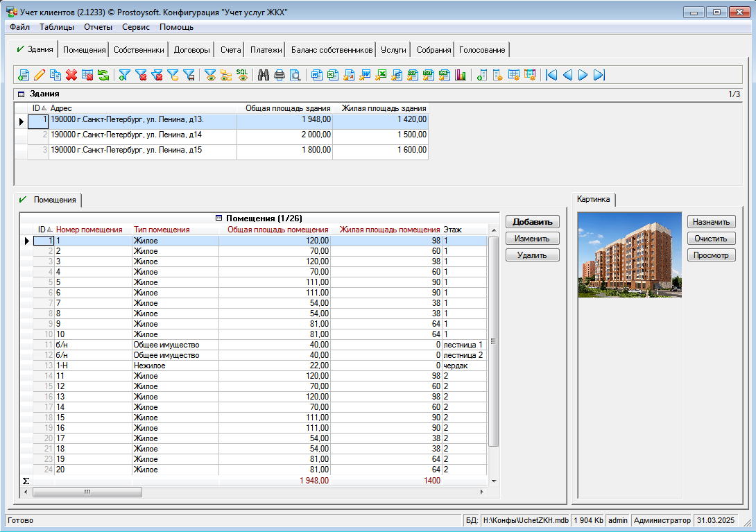The image size is (756, 532).
Task: Collapse the Помещения (1/26) table header icon
Action: click(219, 218)
